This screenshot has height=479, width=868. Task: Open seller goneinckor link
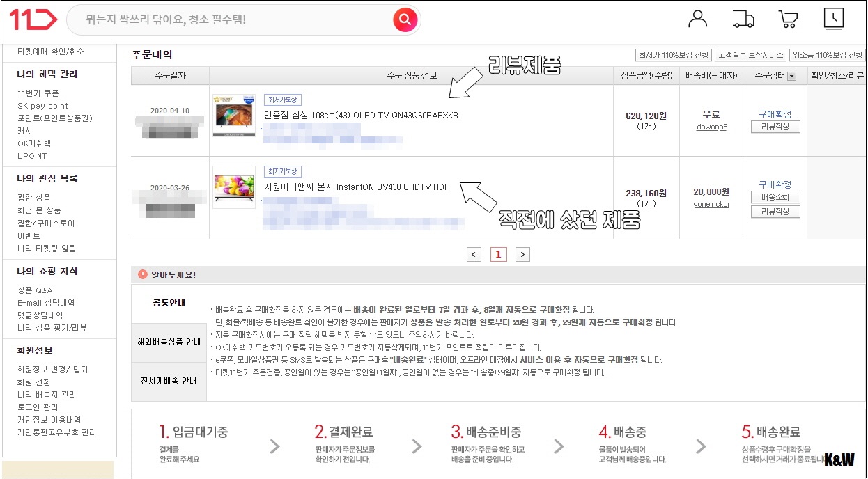[711, 205]
